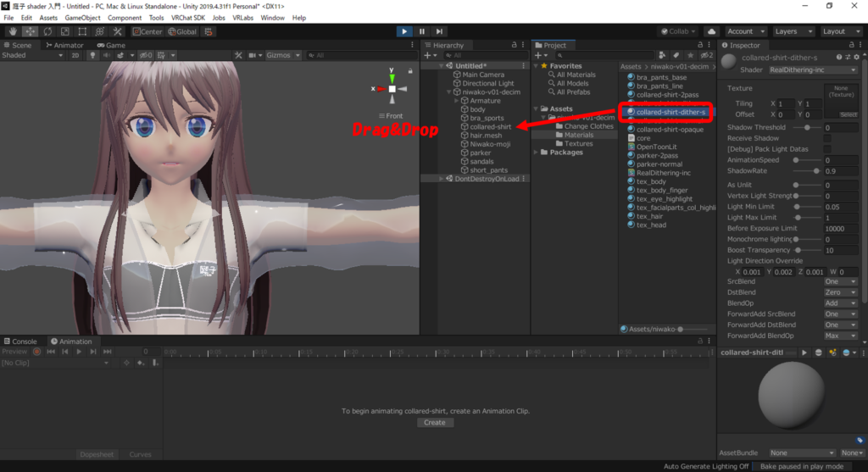Expand the Armature object in Hierarchy

pos(457,101)
